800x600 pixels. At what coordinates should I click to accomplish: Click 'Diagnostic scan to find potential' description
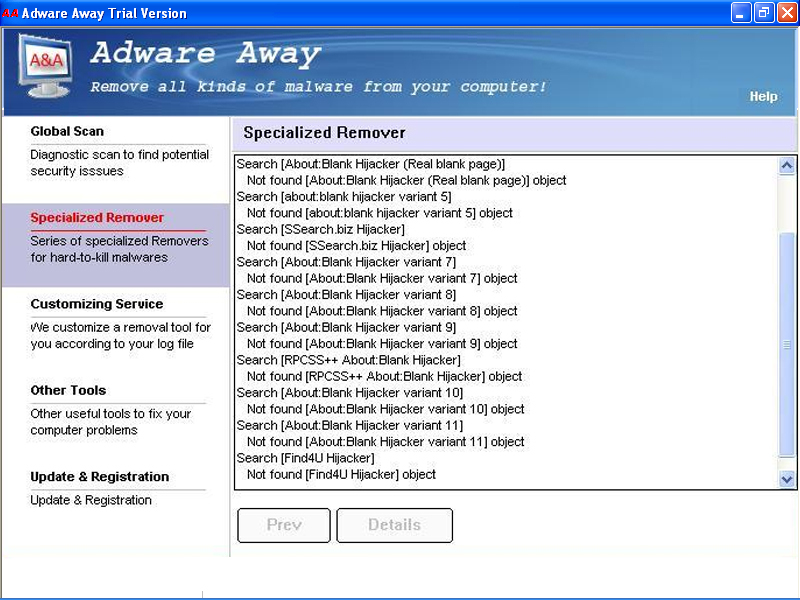pyautogui.click(x=120, y=155)
